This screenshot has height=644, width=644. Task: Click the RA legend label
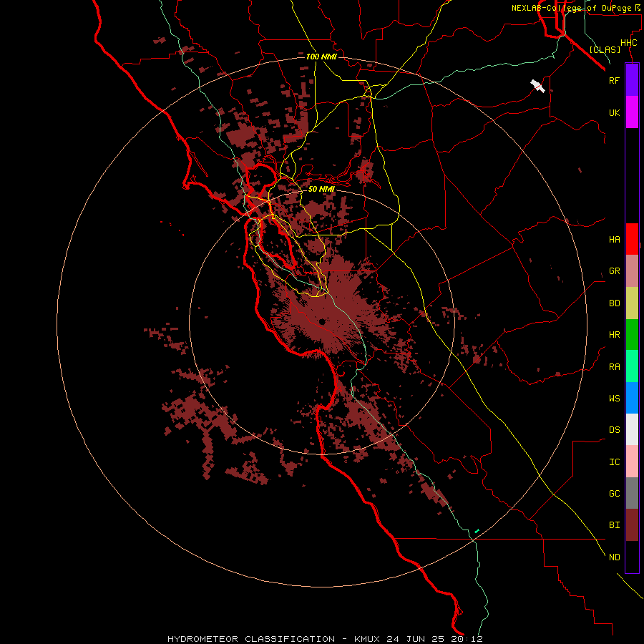(x=614, y=367)
